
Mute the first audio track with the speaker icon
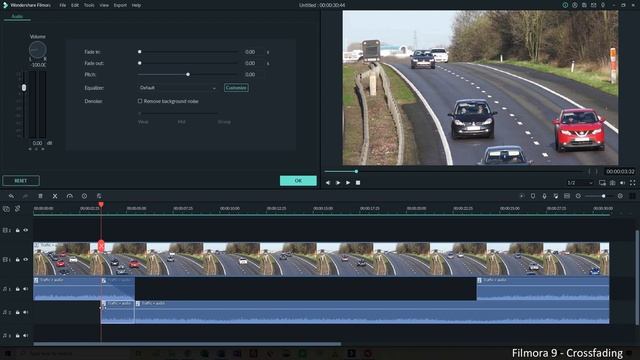pos(26,289)
